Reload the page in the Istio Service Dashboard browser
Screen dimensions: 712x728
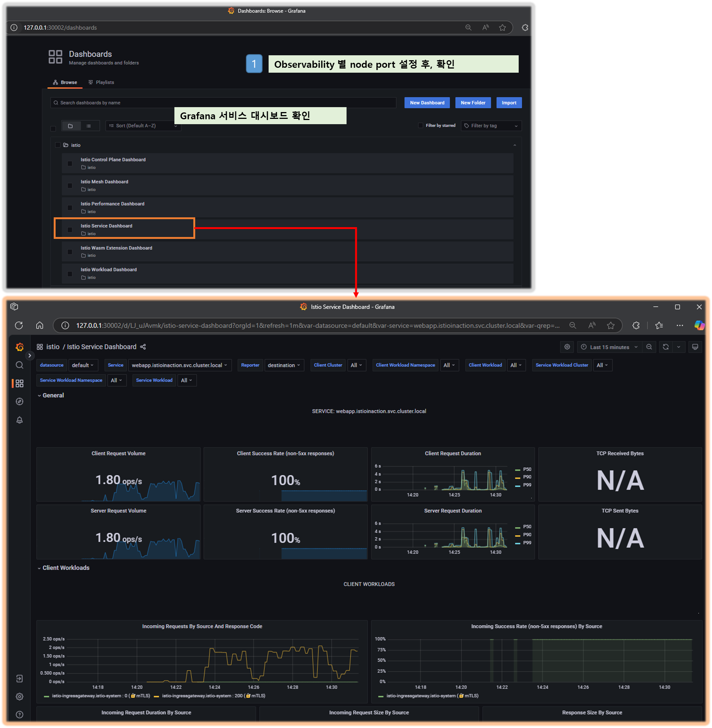coord(19,325)
